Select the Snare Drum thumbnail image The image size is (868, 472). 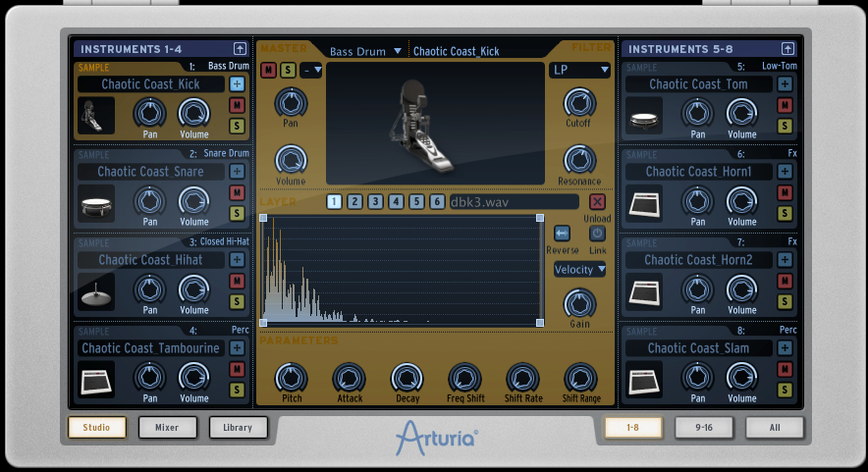96,204
